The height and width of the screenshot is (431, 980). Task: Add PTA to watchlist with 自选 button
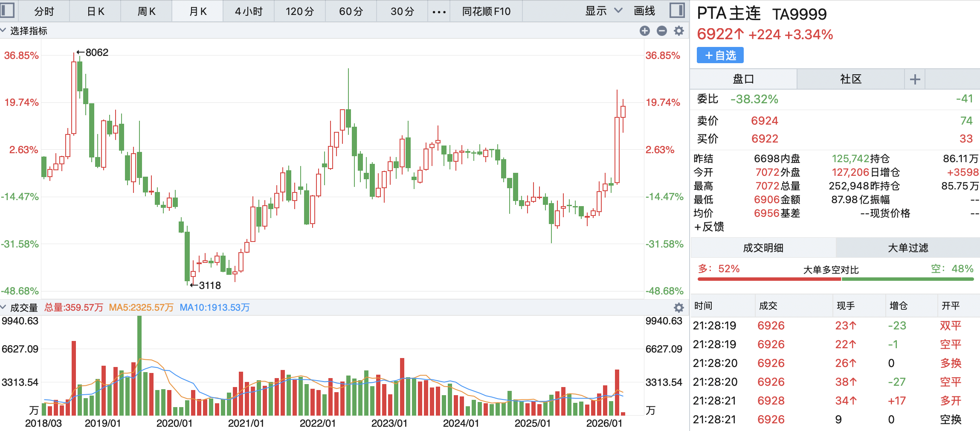coord(720,55)
